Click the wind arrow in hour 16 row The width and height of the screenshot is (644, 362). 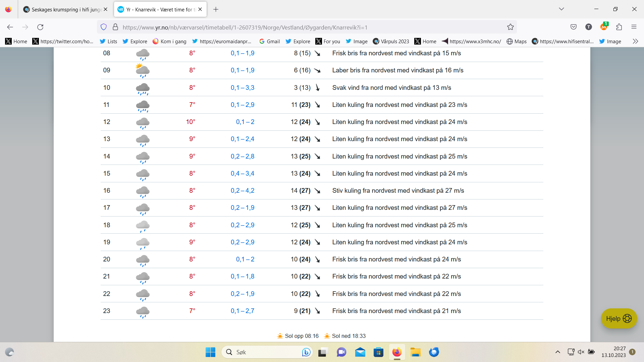pos(317,191)
